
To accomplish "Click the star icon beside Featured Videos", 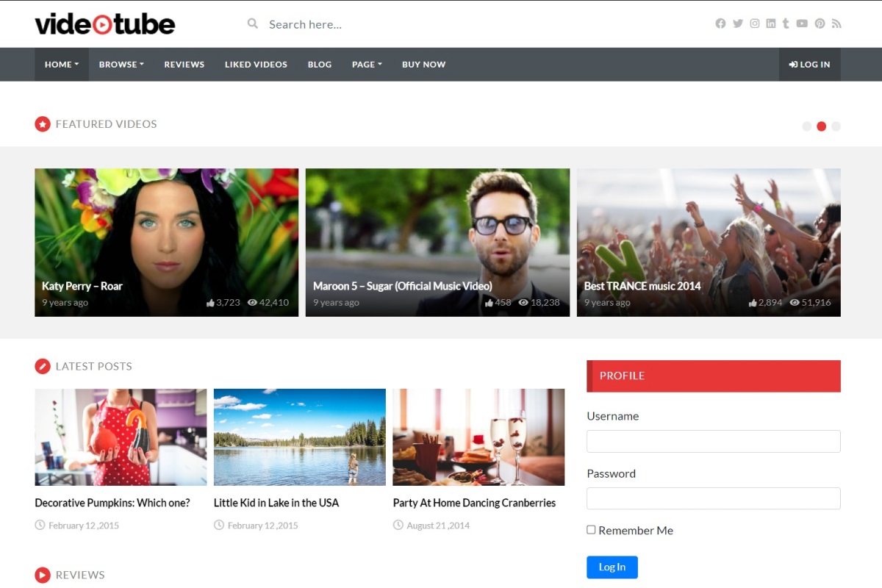I will [43, 124].
